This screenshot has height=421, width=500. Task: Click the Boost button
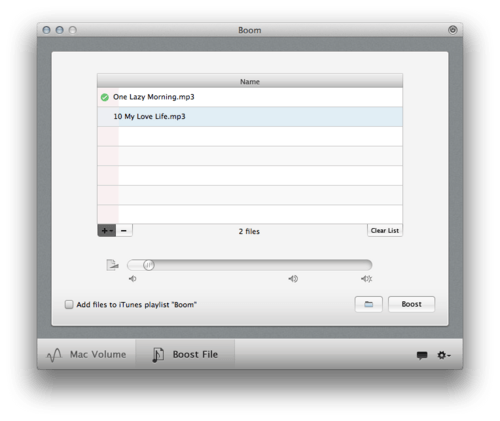point(411,304)
